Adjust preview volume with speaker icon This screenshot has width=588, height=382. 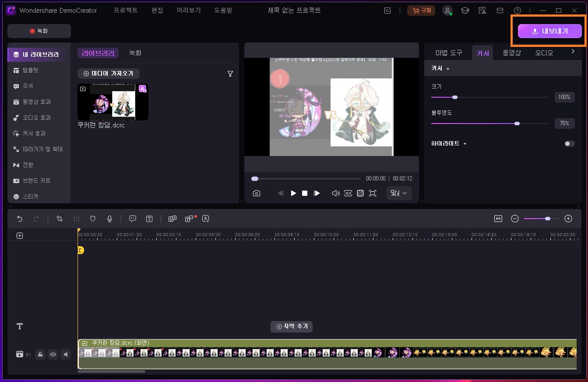pyautogui.click(x=336, y=193)
